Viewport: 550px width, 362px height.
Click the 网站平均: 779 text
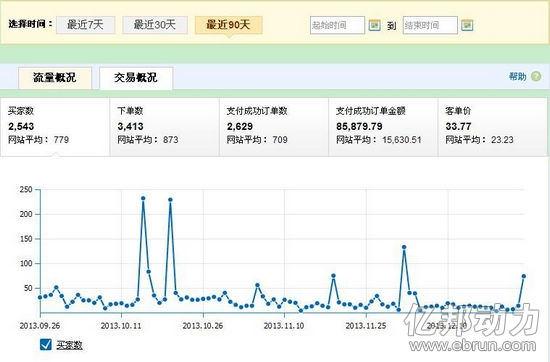39,140
